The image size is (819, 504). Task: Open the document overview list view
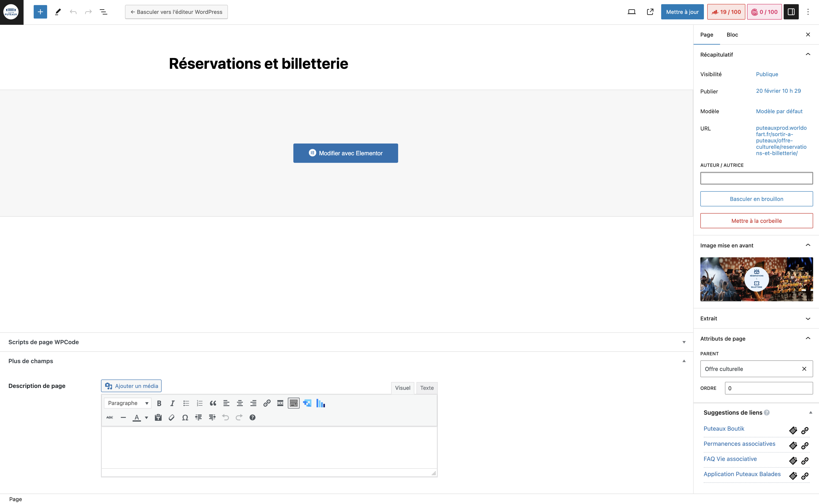point(103,12)
